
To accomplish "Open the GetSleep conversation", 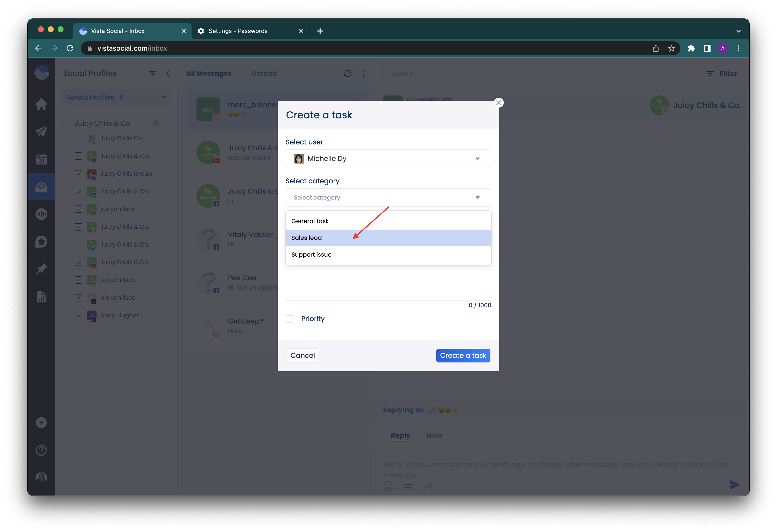I will [232, 326].
